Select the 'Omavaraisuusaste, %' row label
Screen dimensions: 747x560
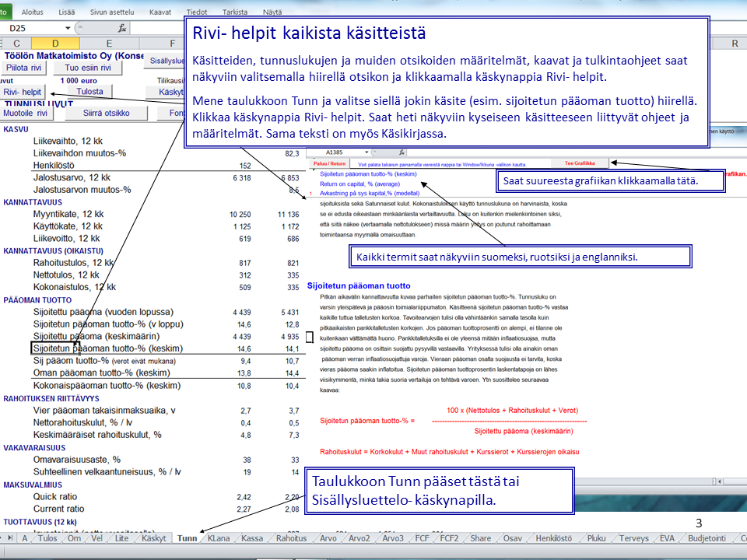tap(77, 460)
